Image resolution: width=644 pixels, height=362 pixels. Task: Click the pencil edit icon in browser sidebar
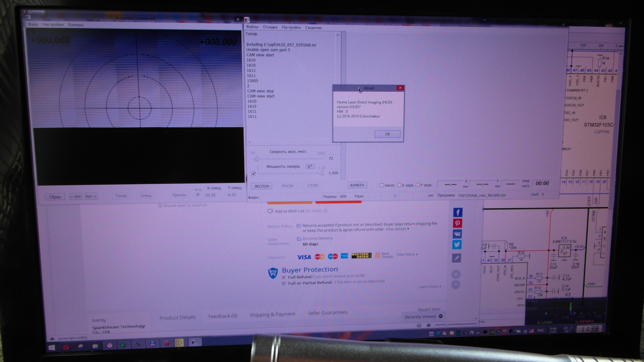(456, 258)
